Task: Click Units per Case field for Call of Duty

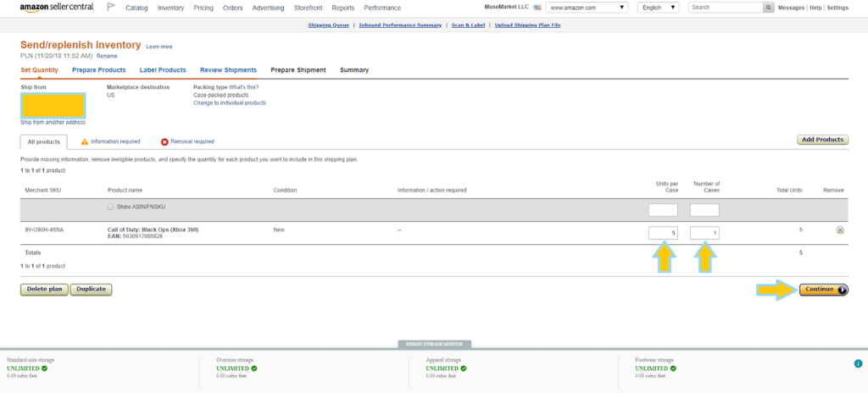Action: pos(663,234)
